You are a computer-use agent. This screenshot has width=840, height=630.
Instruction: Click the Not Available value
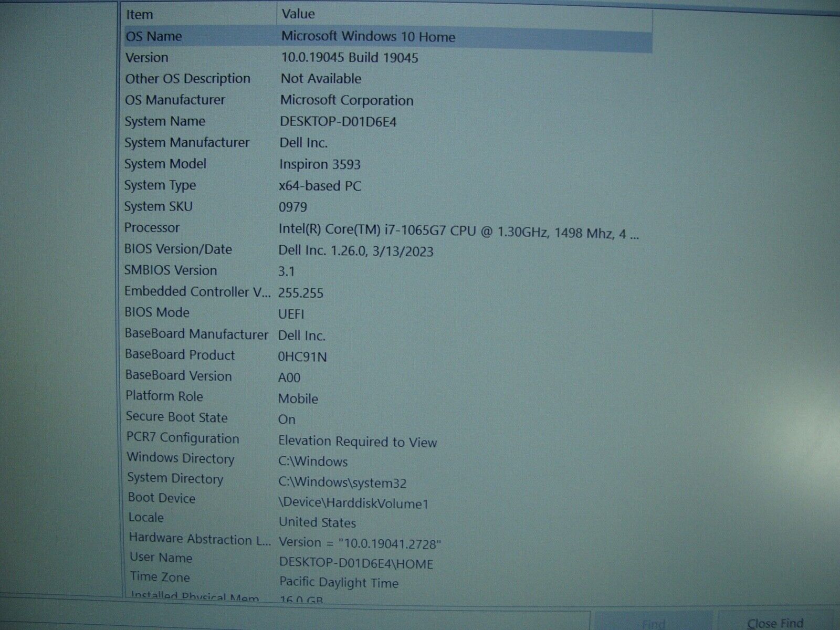[321, 79]
